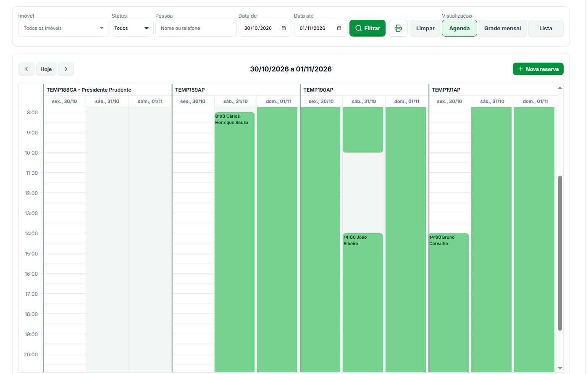
Task: Click the TEMP189AP property header
Action: tap(190, 90)
